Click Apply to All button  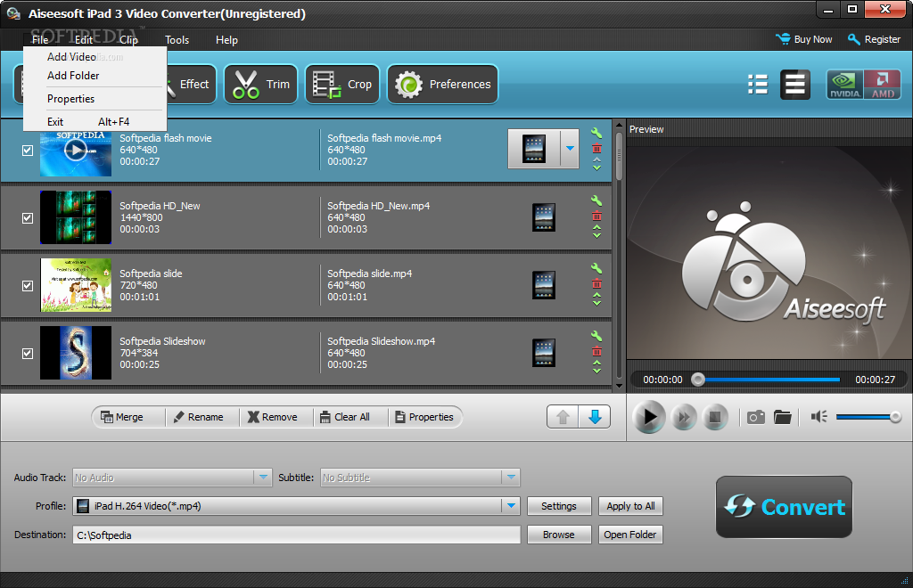630,506
